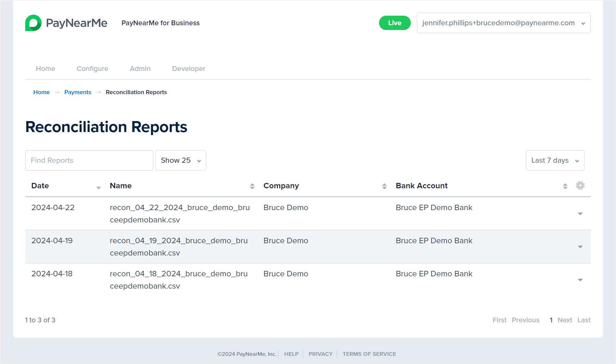Select file name recon_04_19_2024_bruce_demo_bruceepdemobank.csv
Image resolution: width=616 pixels, height=364 pixels.
[179, 247]
